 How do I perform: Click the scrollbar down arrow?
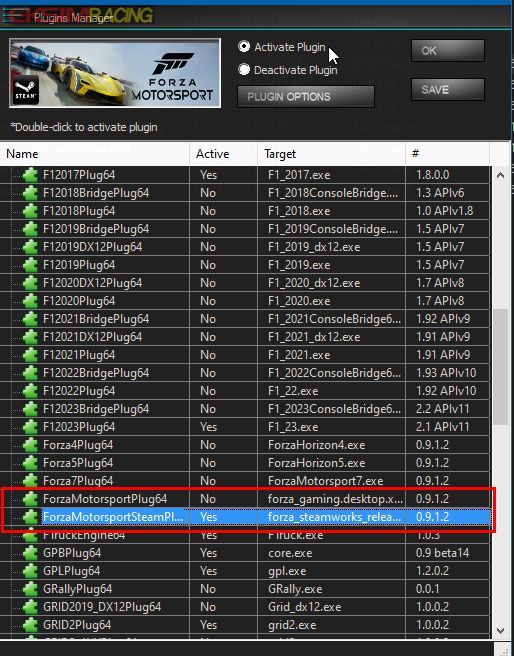(500, 630)
